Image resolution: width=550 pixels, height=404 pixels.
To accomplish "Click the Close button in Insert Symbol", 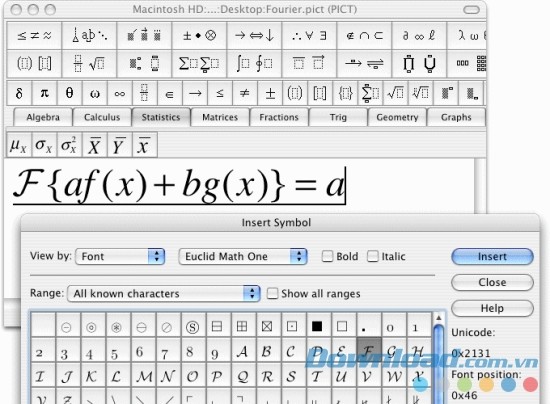I will click(x=492, y=282).
